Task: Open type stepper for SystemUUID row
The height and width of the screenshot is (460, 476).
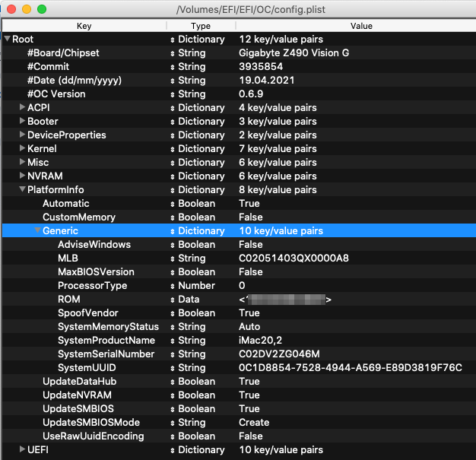Action: 173,368
